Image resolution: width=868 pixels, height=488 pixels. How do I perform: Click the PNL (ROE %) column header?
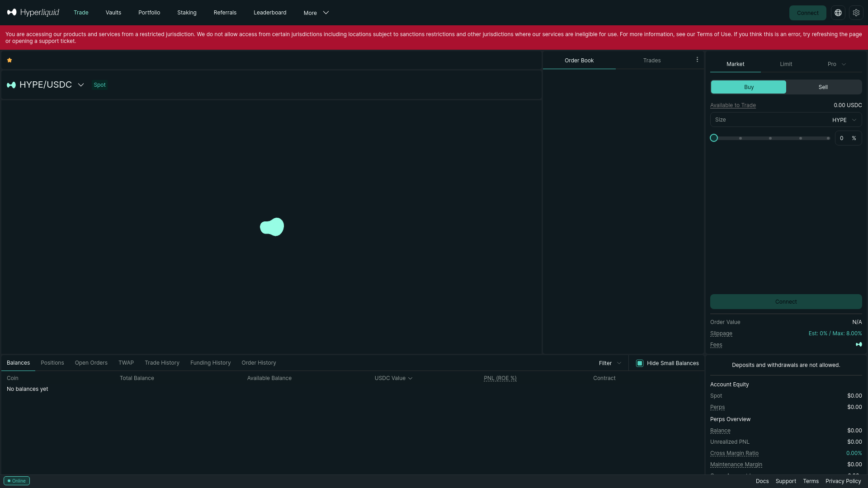[x=500, y=378]
